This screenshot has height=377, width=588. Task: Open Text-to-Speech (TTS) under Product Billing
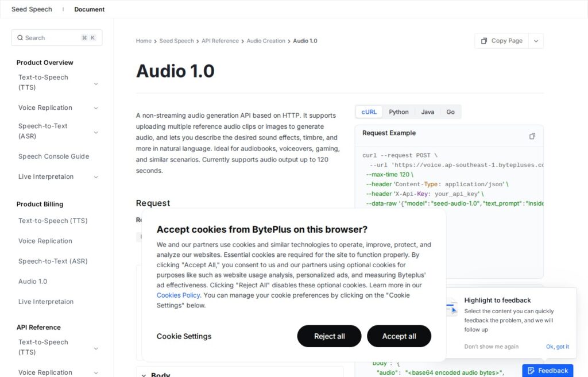(x=53, y=221)
